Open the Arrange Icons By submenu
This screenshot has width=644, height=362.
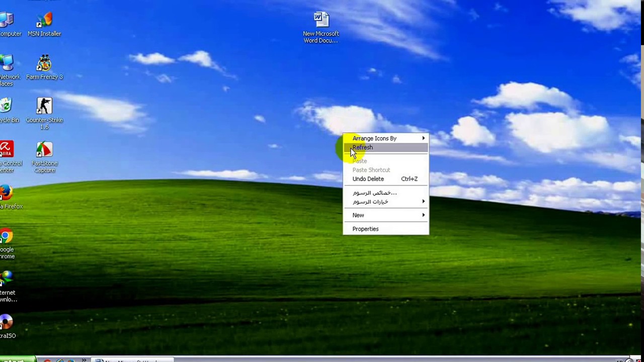tap(386, 138)
